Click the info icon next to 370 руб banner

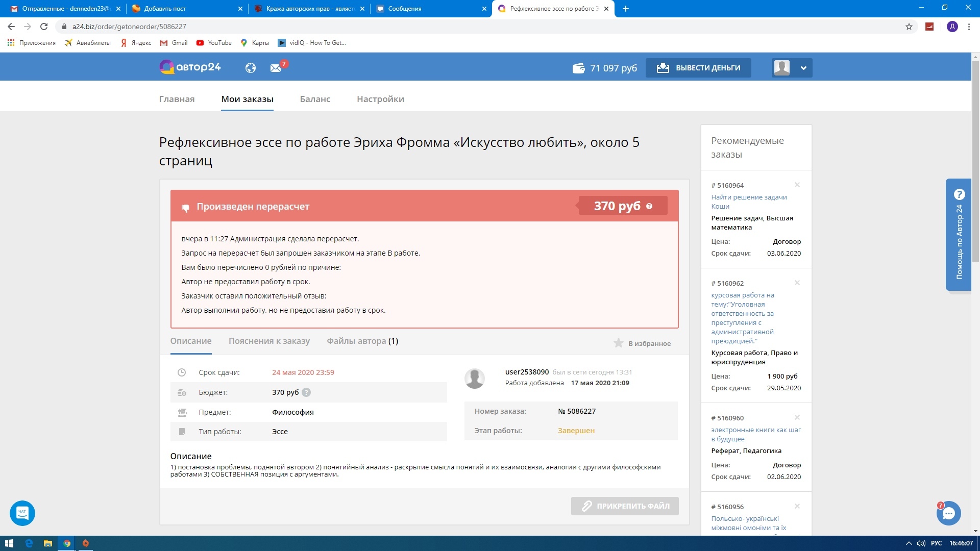point(649,206)
